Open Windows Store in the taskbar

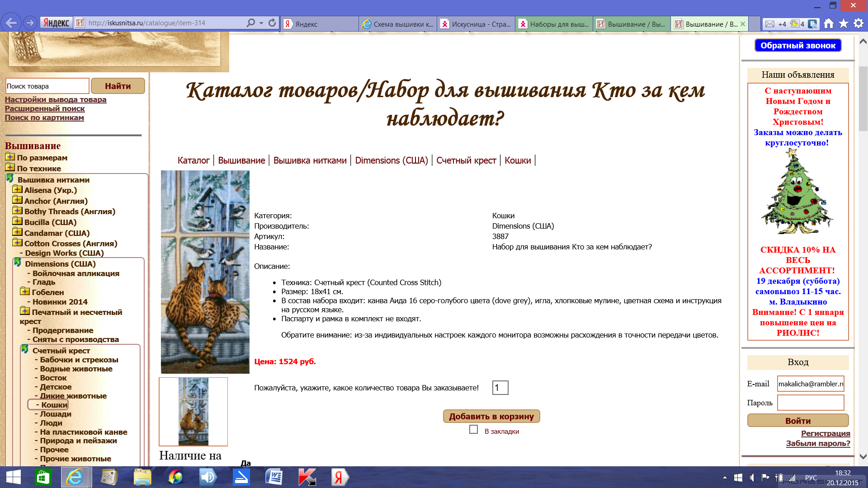[x=43, y=477]
